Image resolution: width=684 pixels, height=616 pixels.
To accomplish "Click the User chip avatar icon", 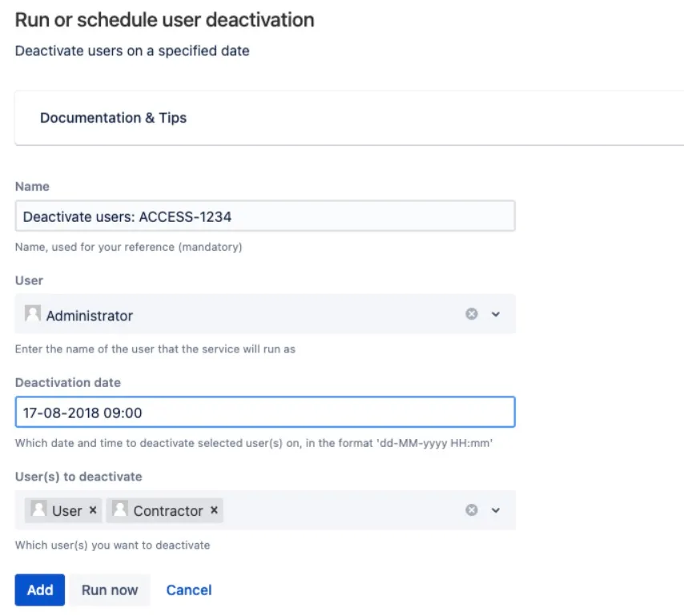I will [x=38, y=508].
